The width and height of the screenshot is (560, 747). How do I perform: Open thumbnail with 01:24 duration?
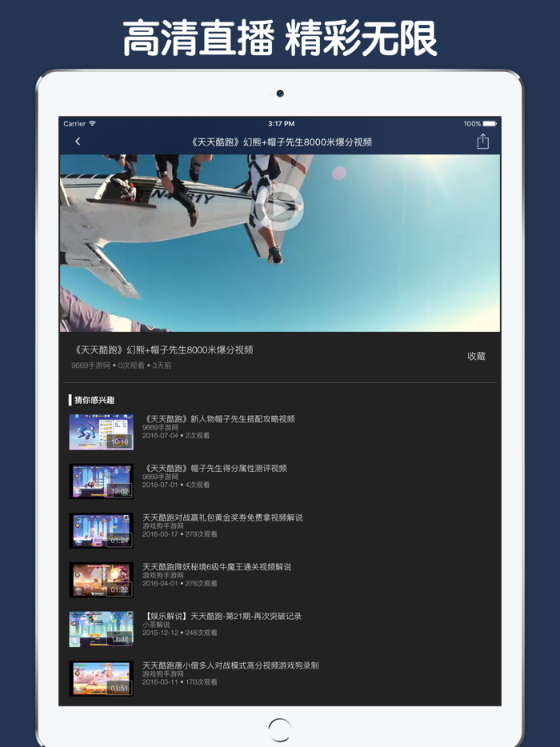click(101, 531)
